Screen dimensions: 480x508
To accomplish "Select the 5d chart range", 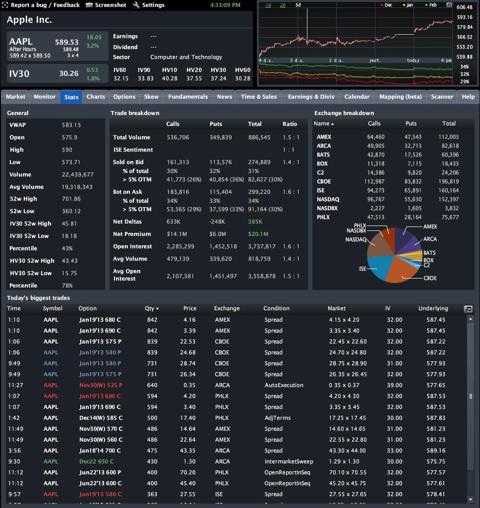I will tap(298, 5).
